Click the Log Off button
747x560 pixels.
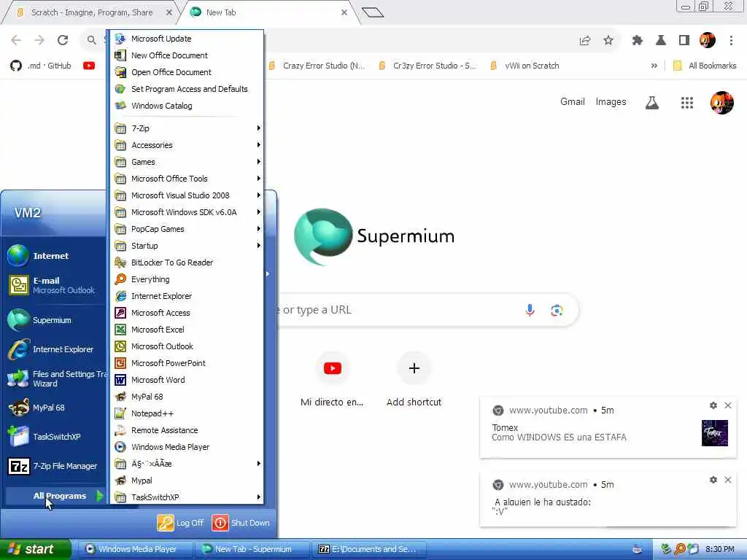pyautogui.click(x=181, y=523)
